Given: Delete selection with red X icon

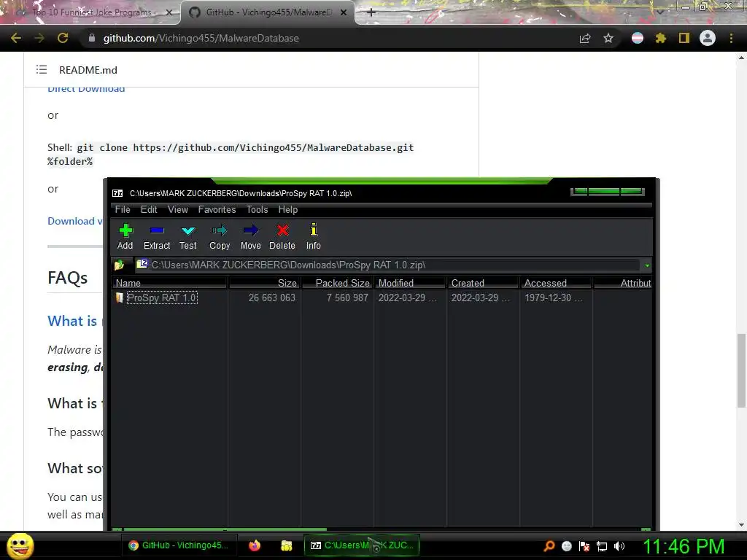Looking at the screenshot, I should 282,237.
